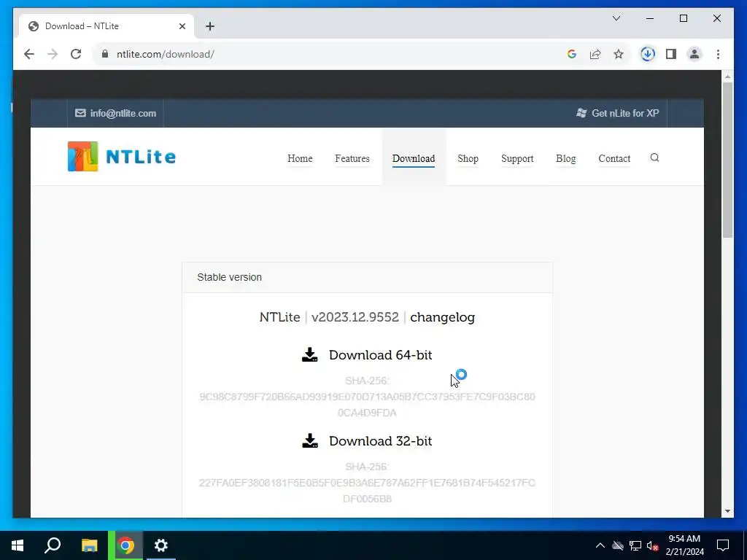Open the Blog menu item
This screenshot has width=747, height=560.
565,158
